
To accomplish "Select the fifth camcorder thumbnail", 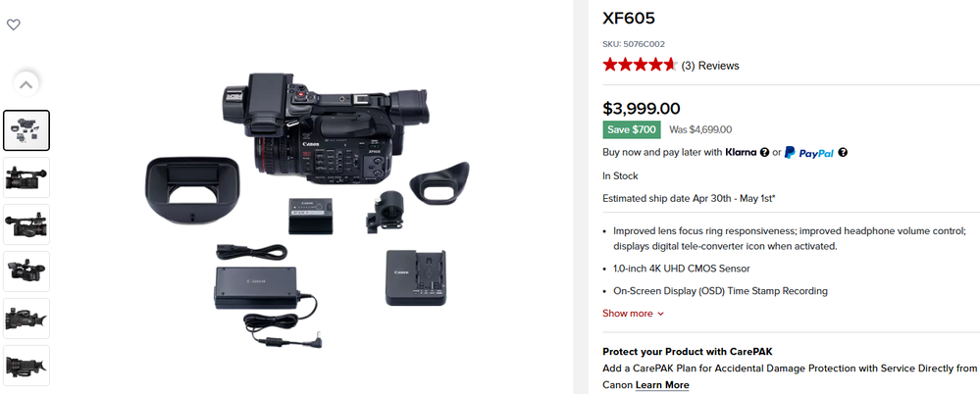I will 26,319.
